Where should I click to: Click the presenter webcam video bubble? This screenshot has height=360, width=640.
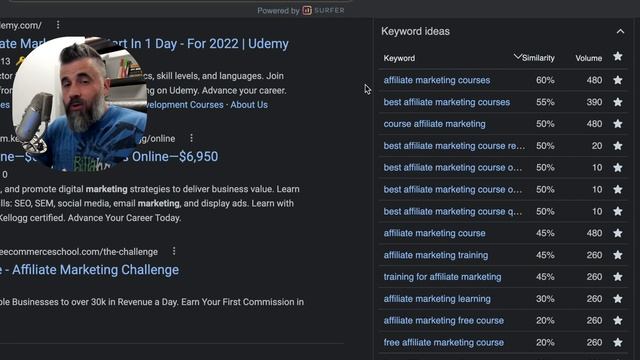(80, 103)
